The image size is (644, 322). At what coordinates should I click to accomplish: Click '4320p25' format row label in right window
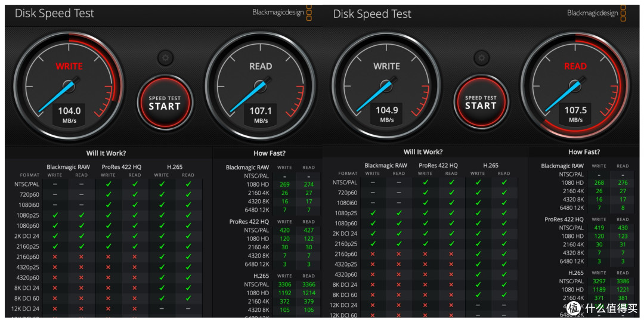click(x=345, y=264)
